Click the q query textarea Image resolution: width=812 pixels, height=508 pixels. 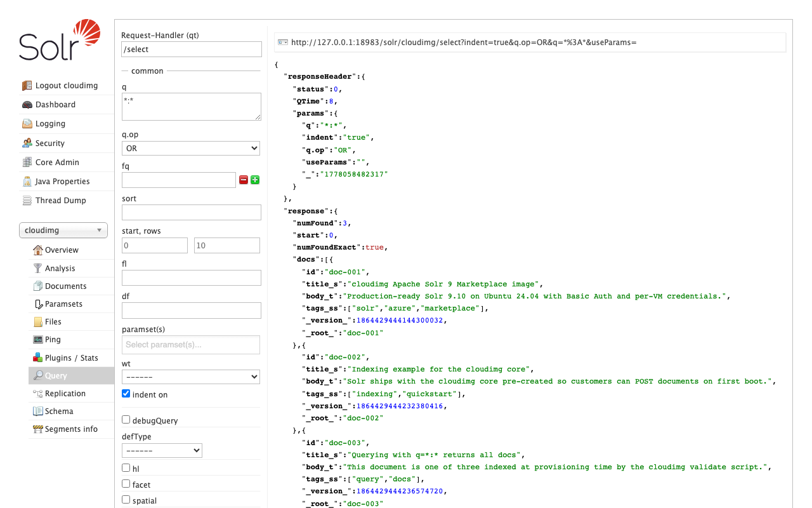[x=192, y=107]
